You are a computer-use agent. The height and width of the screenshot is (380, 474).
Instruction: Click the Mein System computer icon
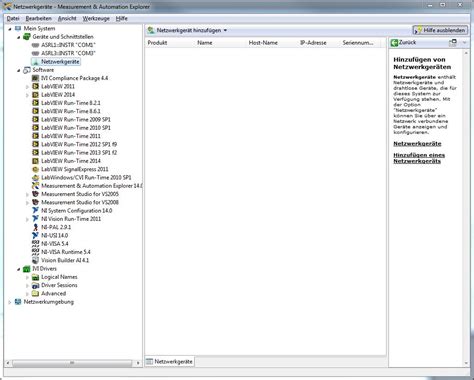click(x=18, y=28)
